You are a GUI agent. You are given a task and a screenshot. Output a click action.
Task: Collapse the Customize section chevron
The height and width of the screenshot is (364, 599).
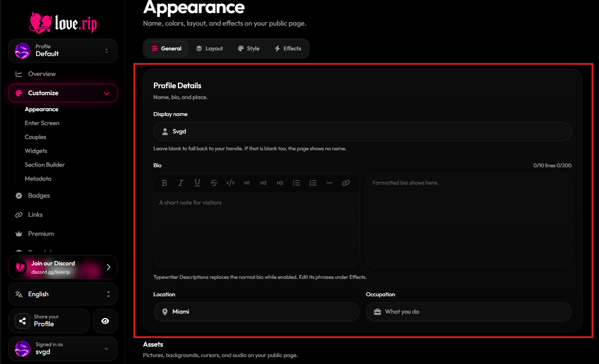tap(106, 93)
